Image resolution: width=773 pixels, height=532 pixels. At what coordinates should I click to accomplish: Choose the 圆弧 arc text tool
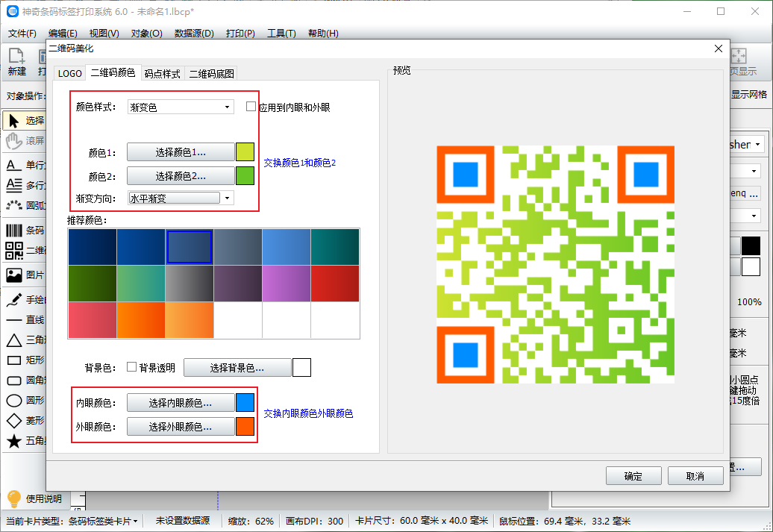click(x=25, y=205)
